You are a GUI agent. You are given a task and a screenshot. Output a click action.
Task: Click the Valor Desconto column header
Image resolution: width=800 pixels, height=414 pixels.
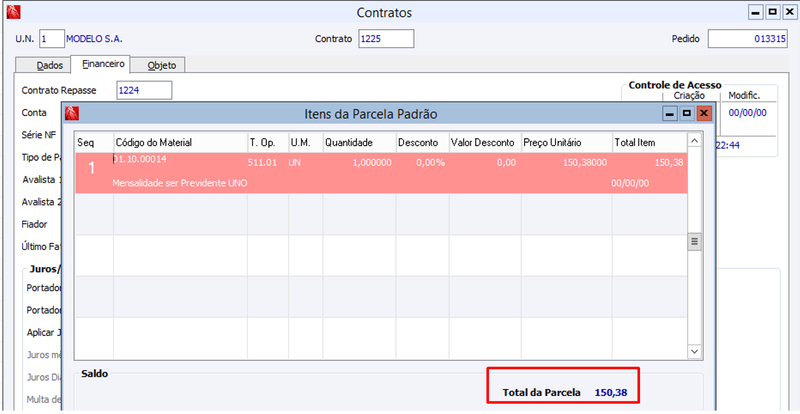485,143
